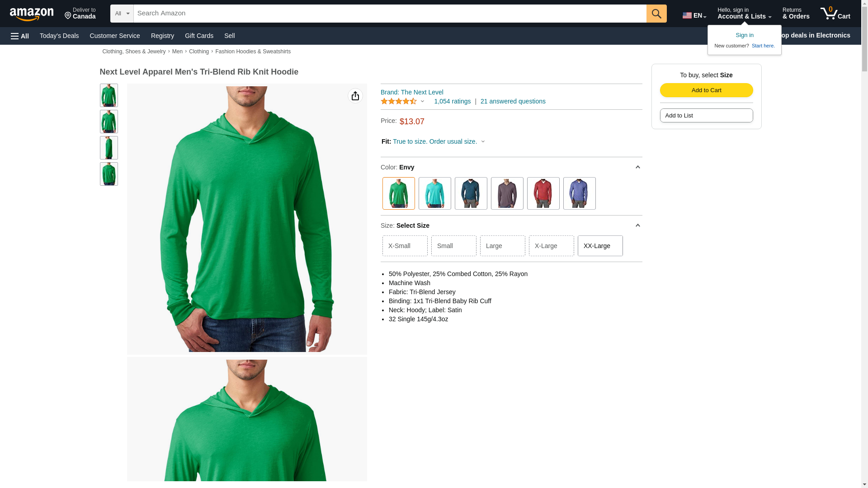Open the All search category dropdown
This screenshot has width=868, height=488.
pos(122,14)
